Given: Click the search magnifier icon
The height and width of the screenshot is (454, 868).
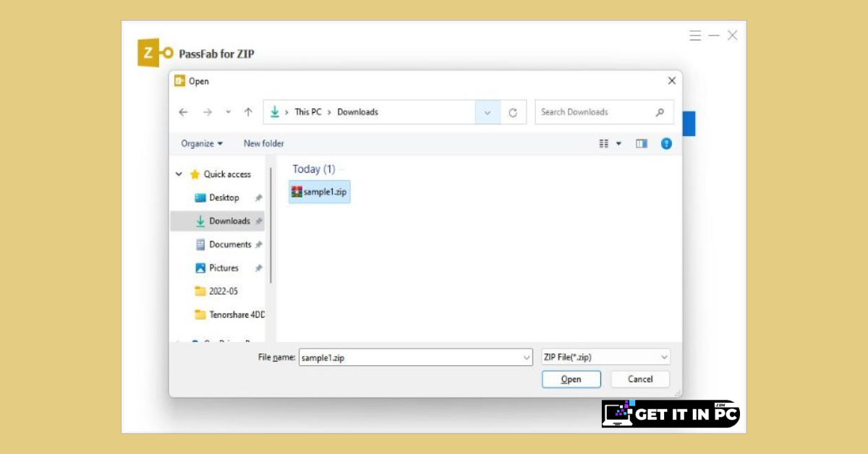Looking at the screenshot, I should [660, 112].
